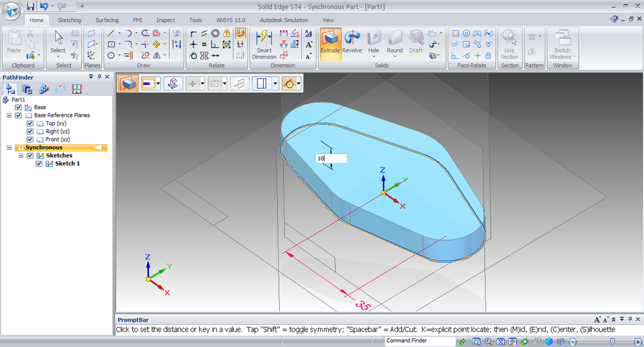
Task: Click the Coincident Plane icon in Planes group
Action: pos(92,33)
